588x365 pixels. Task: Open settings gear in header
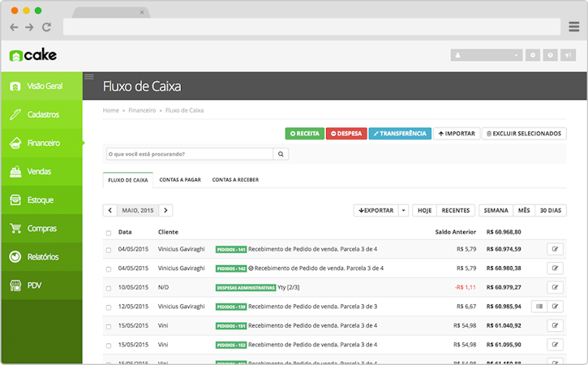533,55
